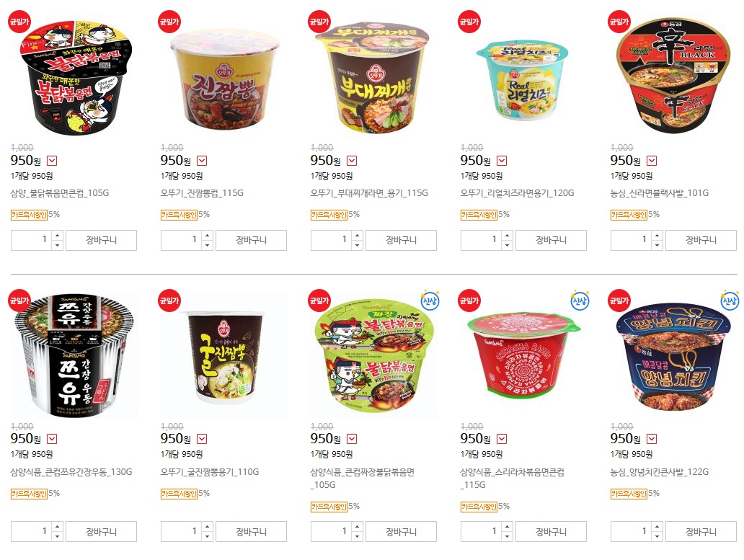Click 카드즉시할인 badge under 굴진짬뽕용기
The image size is (744, 560).
(x=179, y=494)
